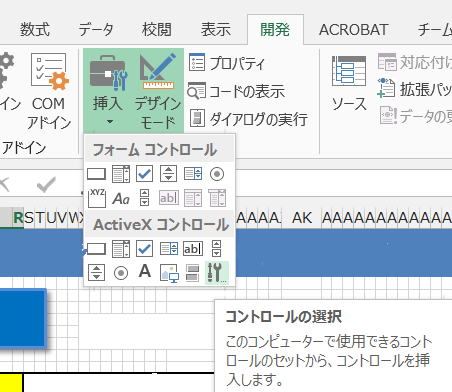Select the AK column header
The image size is (452, 392).
pyautogui.click(x=302, y=218)
